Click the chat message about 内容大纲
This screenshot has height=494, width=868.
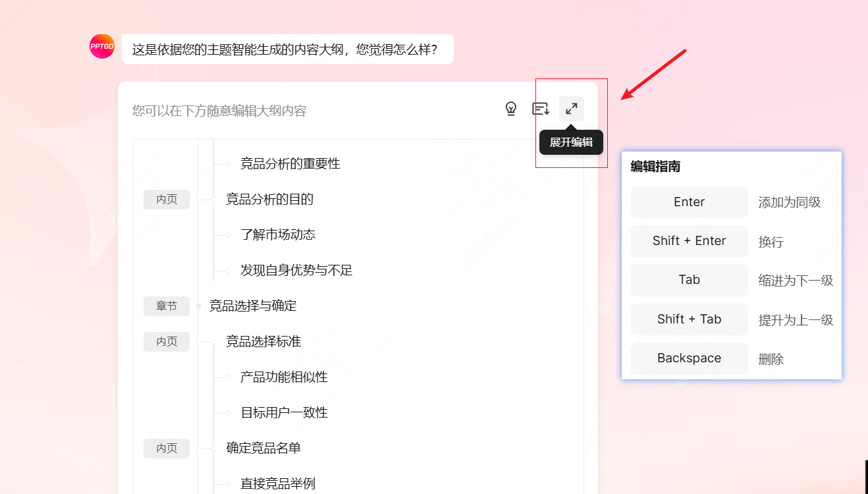[288, 49]
